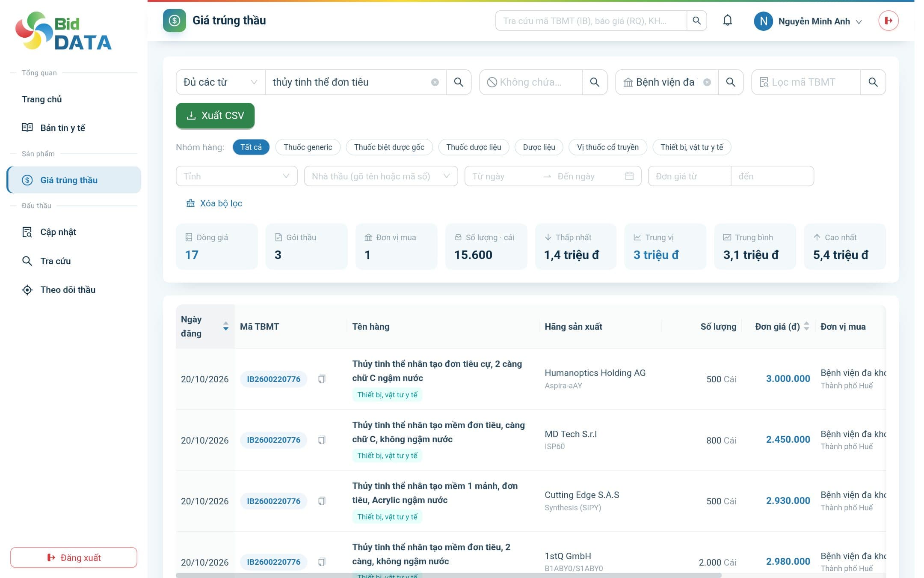Open the 'Đủ các từ' match mode dropdown
Image resolution: width=924 pixels, height=578 pixels.
coord(220,82)
